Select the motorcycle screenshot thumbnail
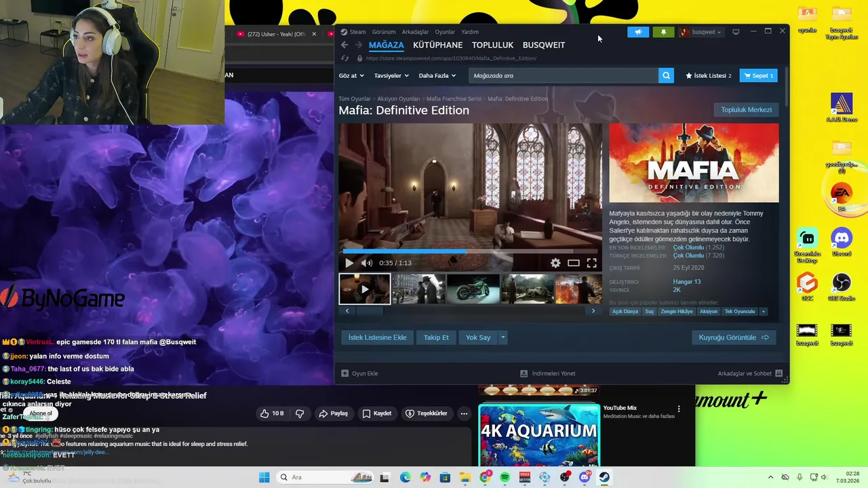Image resolution: width=868 pixels, height=488 pixels. 473,289
